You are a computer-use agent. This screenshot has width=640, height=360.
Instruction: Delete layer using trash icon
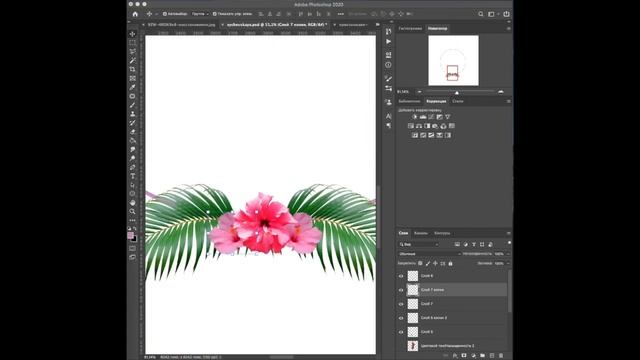[x=501, y=356]
